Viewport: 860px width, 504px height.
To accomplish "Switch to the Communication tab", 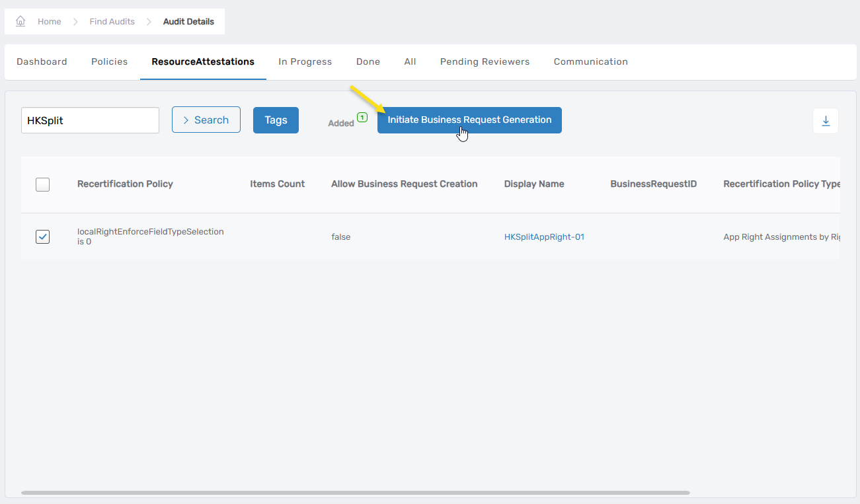I will [x=590, y=61].
